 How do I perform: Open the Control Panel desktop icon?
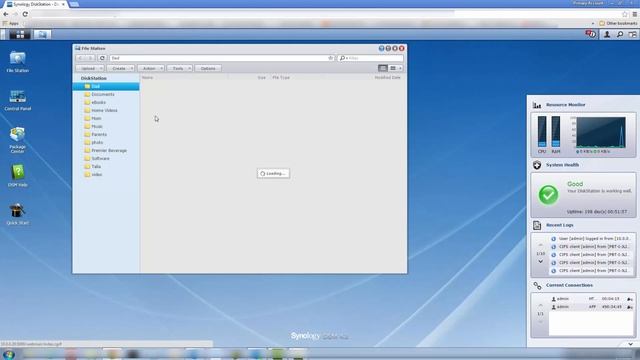pyautogui.click(x=18, y=100)
